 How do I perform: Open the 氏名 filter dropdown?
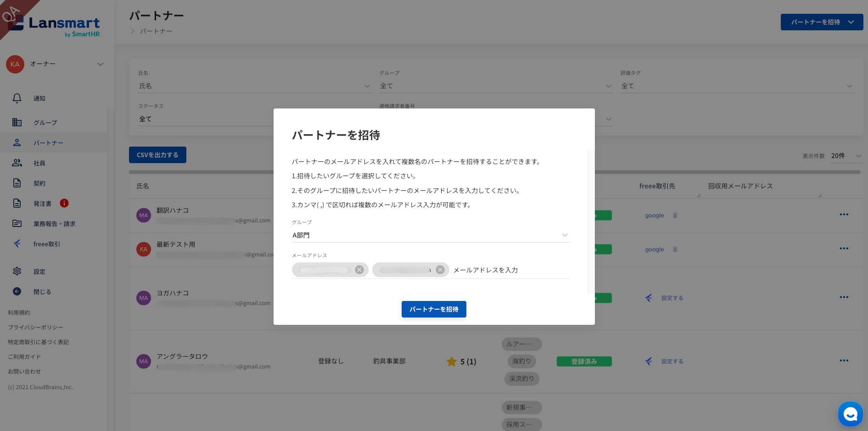tap(255, 86)
